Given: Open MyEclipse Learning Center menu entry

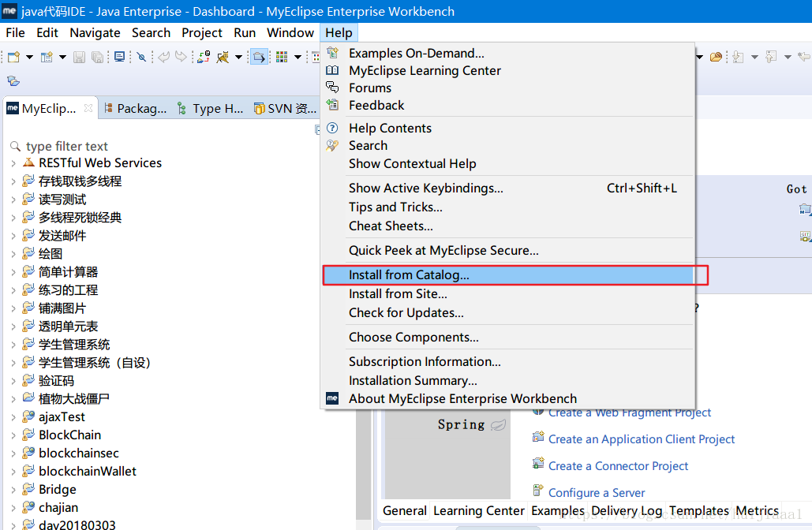Looking at the screenshot, I should [x=507, y=70].
